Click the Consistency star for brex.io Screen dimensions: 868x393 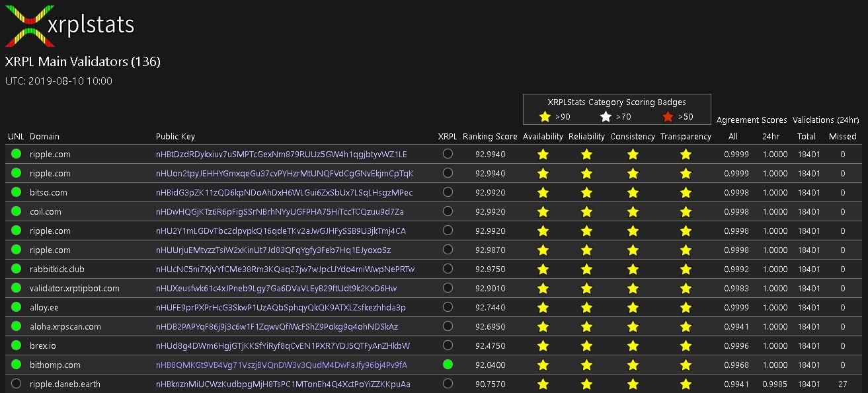pyautogui.click(x=633, y=346)
